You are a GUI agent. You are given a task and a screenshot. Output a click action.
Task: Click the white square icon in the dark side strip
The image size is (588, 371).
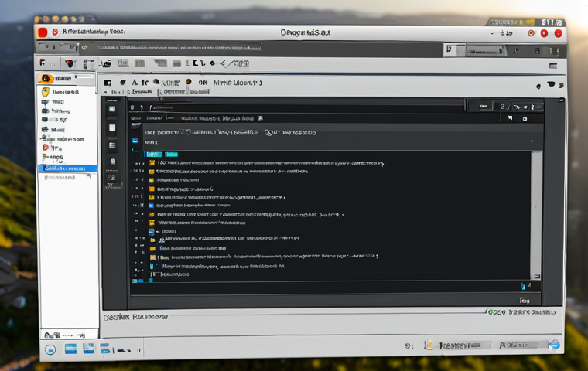(112, 128)
